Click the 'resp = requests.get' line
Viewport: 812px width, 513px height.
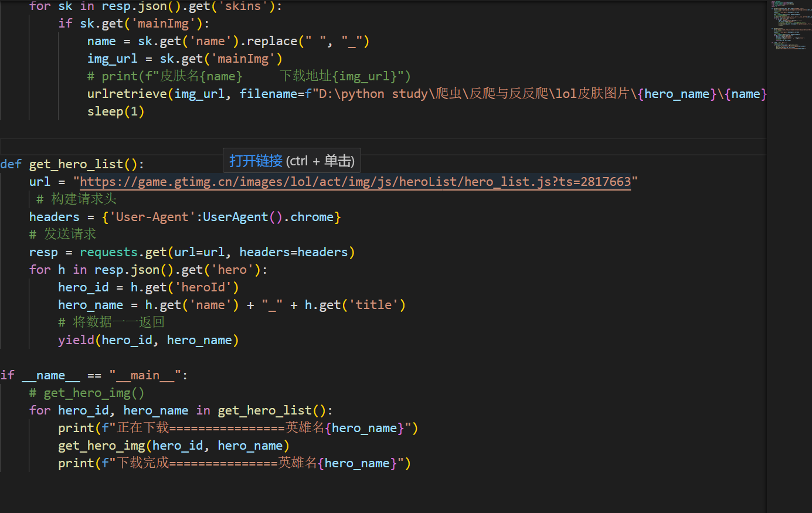[192, 252]
